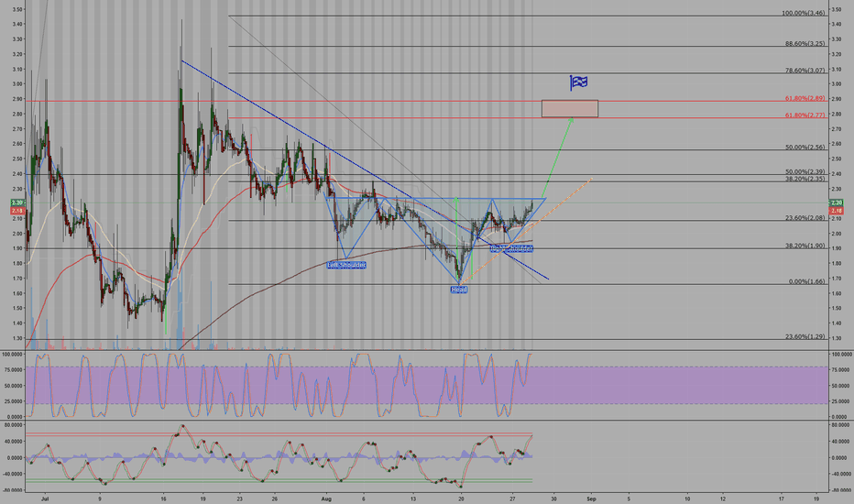
Task: Select the 0.00%(1.66) Fibonacci label
Action: click(x=806, y=281)
